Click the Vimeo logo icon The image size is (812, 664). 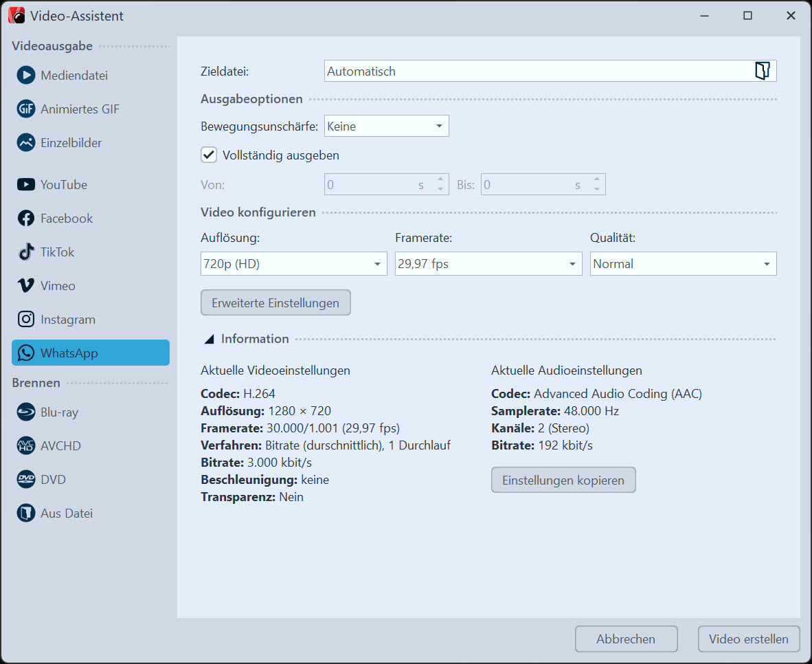click(26, 286)
